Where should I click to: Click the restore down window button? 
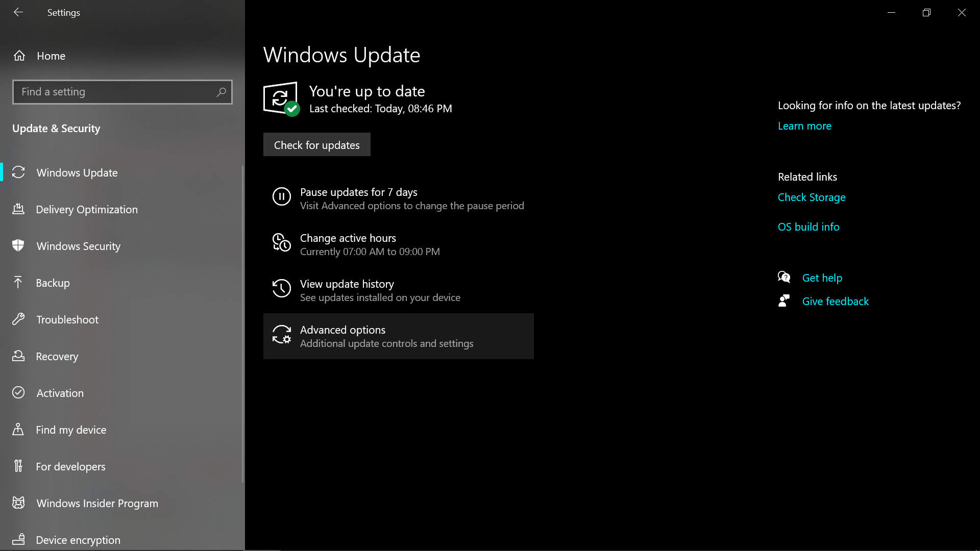(x=926, y=12)
